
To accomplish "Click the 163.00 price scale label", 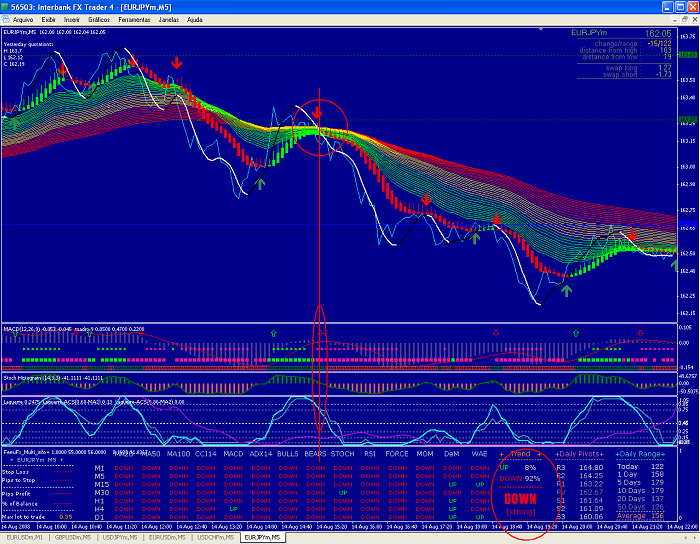I will (x=688, y=166).
